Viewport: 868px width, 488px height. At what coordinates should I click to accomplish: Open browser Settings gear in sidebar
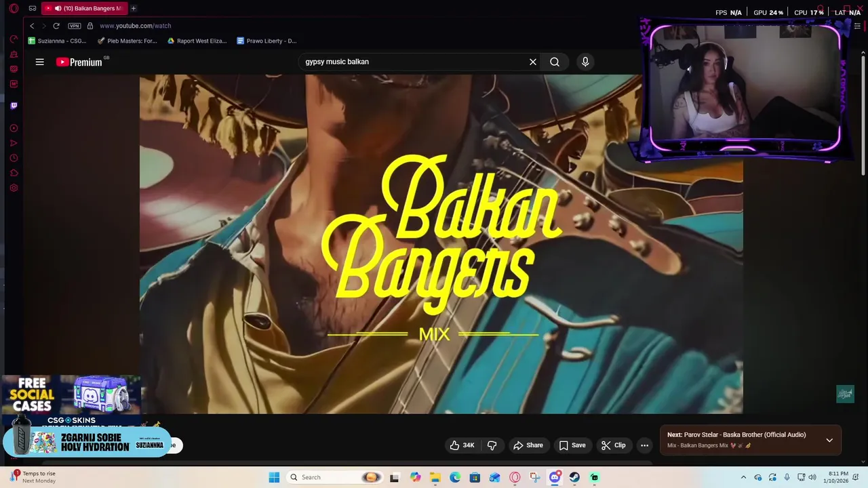(x=14, y=188)
